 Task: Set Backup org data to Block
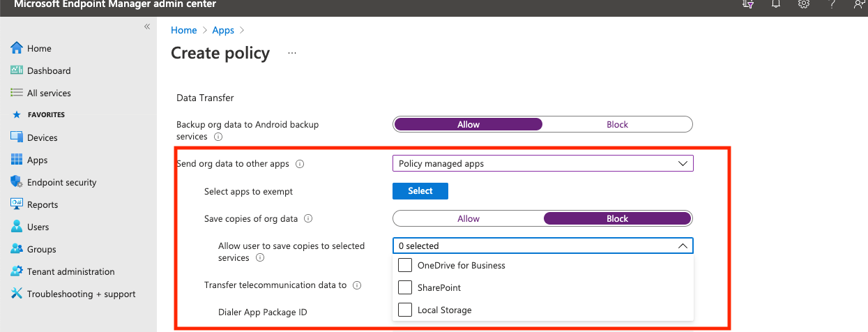[617, 124]
